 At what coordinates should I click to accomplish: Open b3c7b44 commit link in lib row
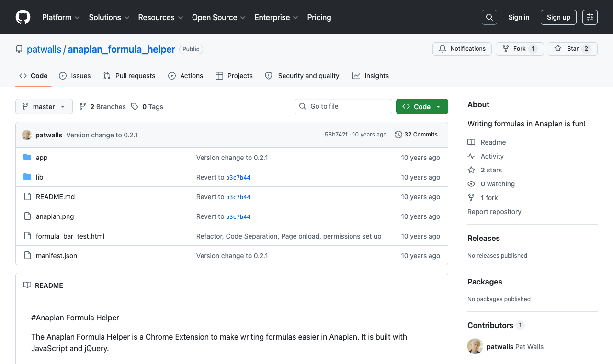click(x=238, y=177)
